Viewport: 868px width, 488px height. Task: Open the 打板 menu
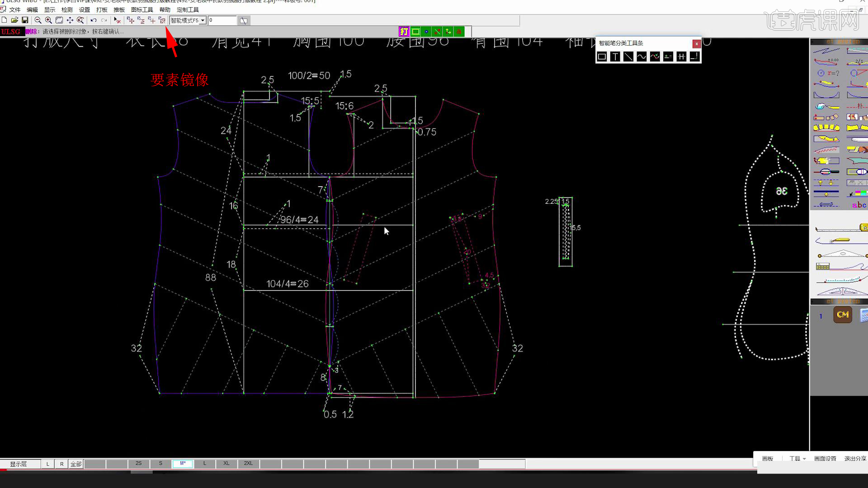tap(102, 9)
